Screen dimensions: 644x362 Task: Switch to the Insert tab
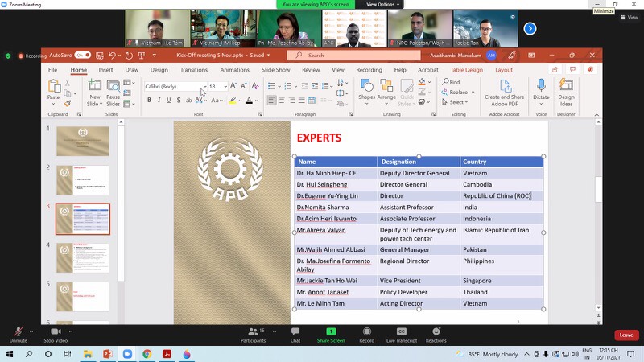pos(105,70)
